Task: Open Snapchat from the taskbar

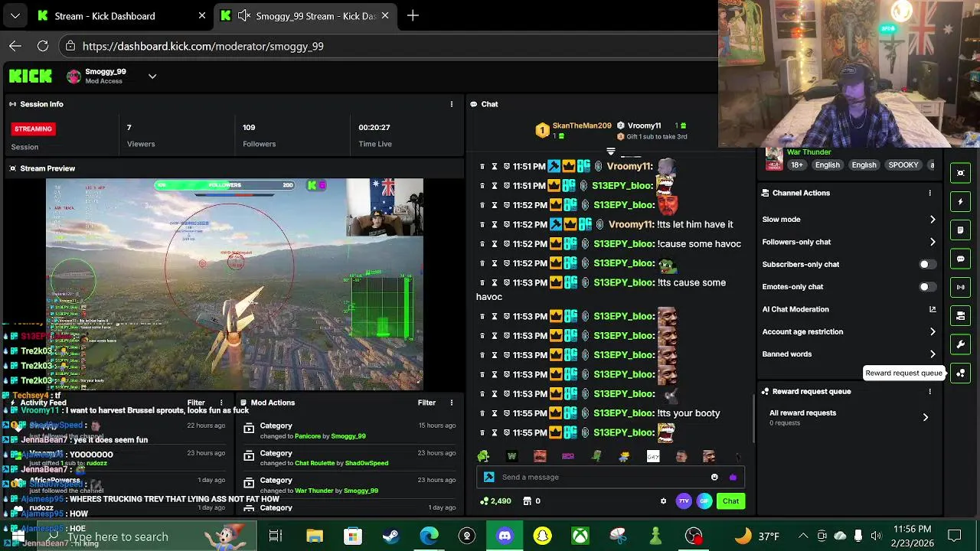Action: pos(543,536)
